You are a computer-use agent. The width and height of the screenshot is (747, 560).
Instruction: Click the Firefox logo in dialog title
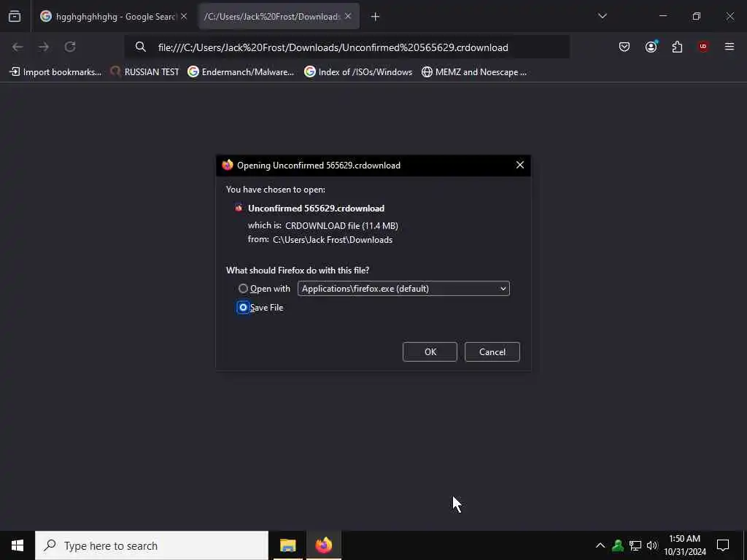(x=228, y=165)
